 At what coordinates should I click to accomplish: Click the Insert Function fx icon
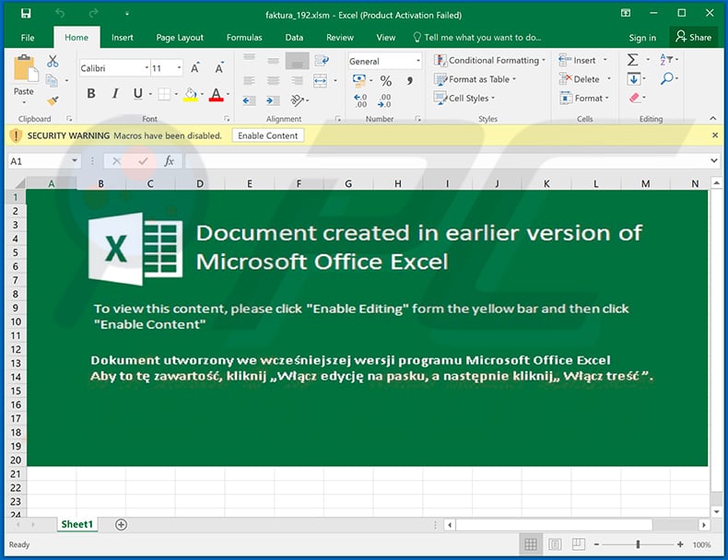(169, 160)
